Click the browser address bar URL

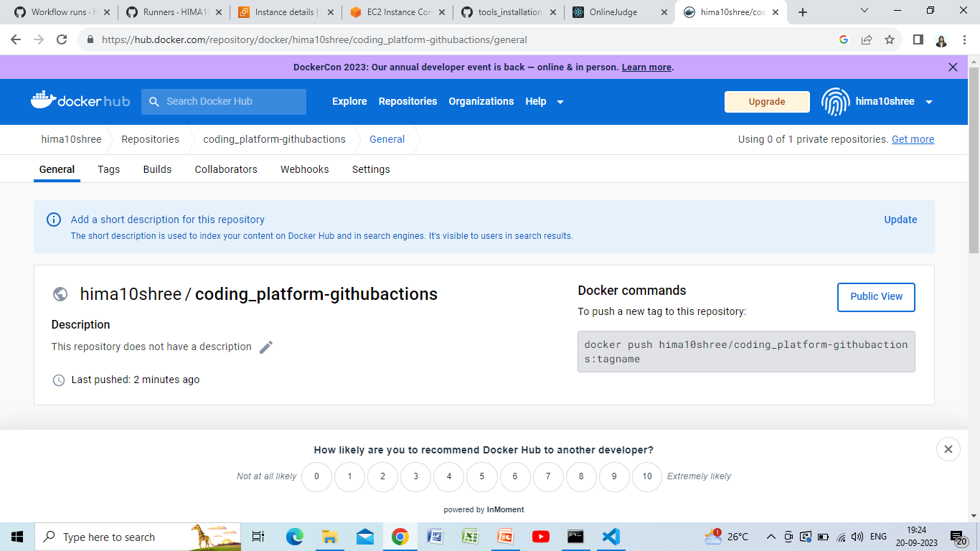314,40
